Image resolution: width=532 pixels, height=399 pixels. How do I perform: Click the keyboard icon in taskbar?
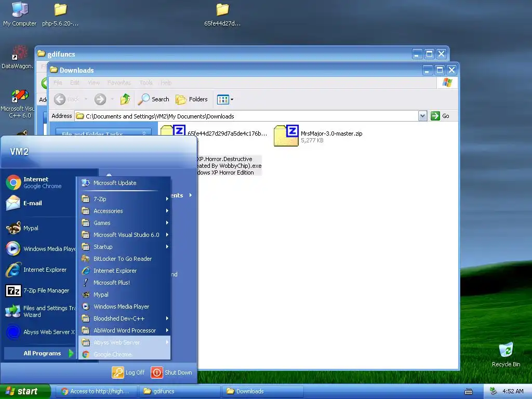point(468,392)
